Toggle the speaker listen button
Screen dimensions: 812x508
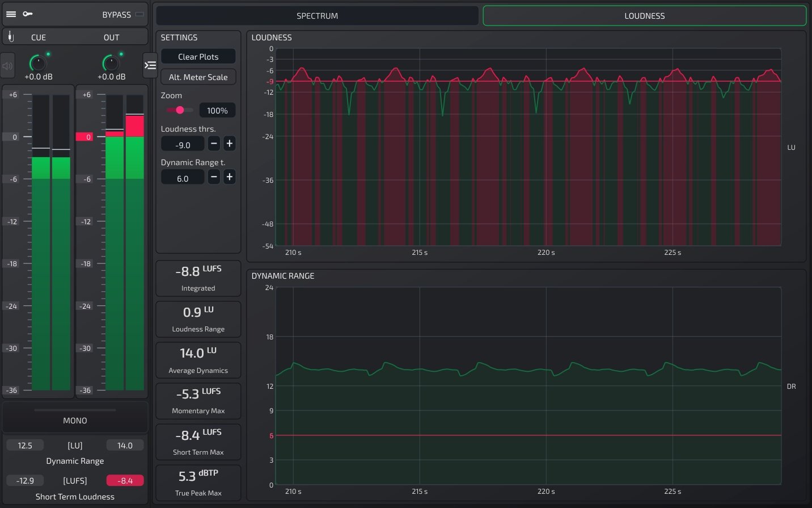[7, 66]
